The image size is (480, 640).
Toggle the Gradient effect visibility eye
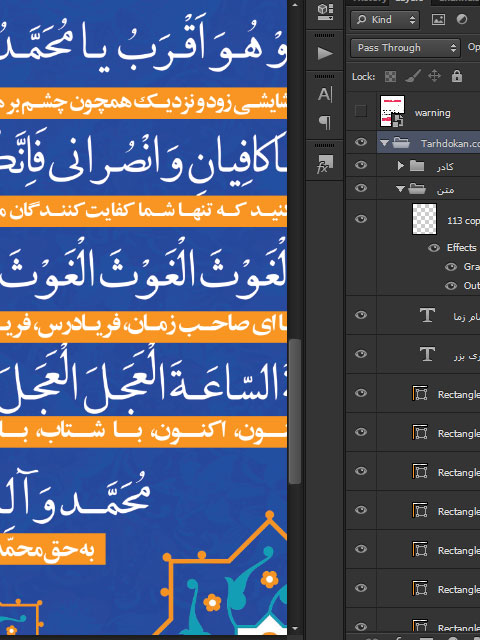451,267
